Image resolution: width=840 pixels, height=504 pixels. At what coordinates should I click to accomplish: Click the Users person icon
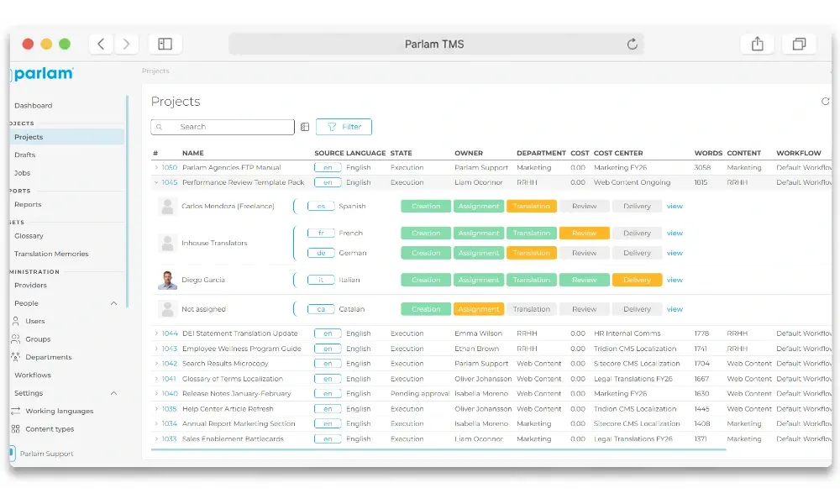pos(15,322)
